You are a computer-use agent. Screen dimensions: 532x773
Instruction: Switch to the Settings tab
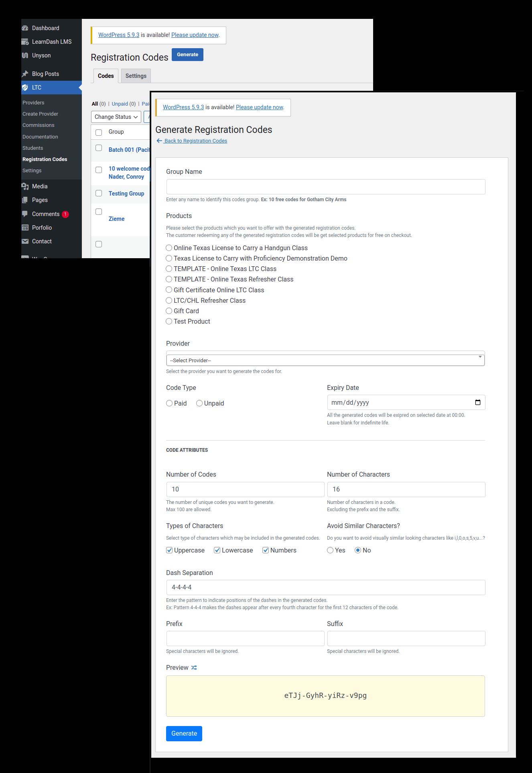136,76
